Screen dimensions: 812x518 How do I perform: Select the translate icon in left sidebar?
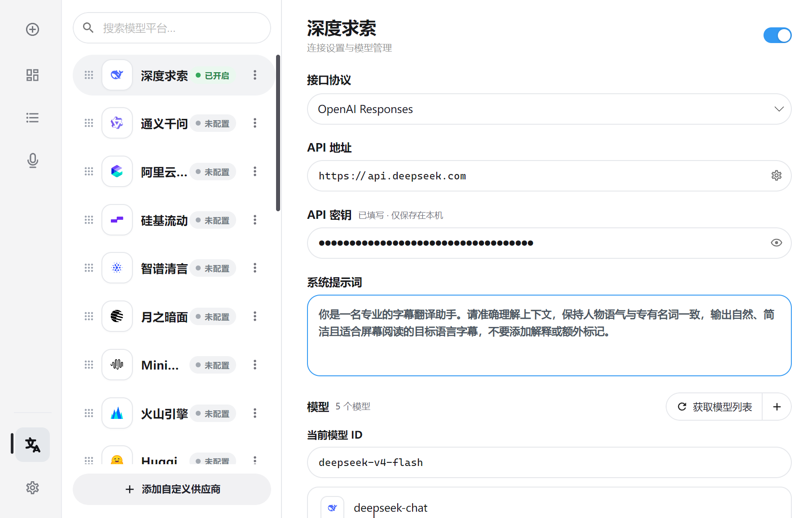32,444
